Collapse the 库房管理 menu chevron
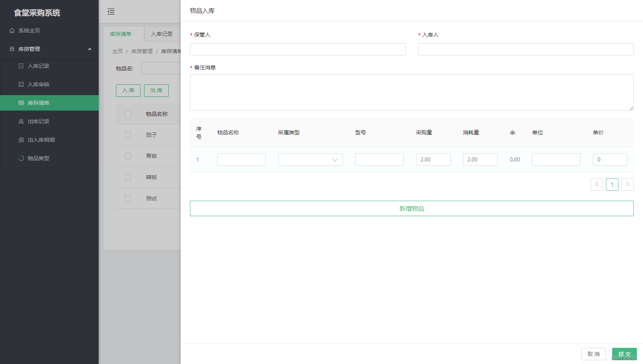Viewport: 643px width, 364px height. (90, 49)
